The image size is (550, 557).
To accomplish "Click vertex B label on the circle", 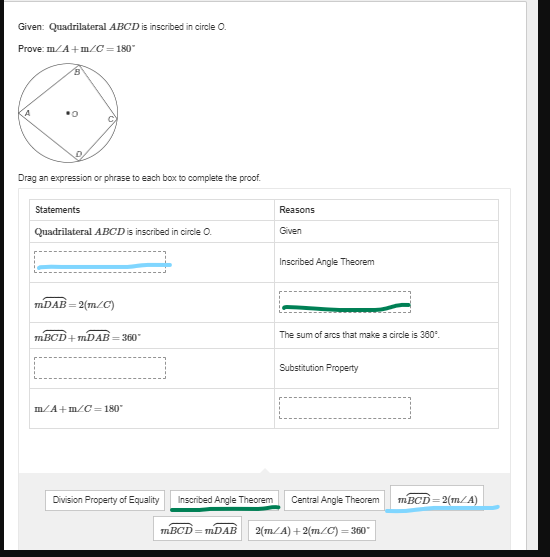I will [x=77, y=72].
